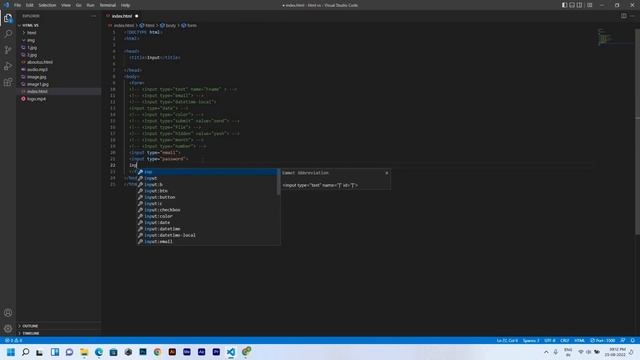Choose the input:button suggestion

[207, 197]
